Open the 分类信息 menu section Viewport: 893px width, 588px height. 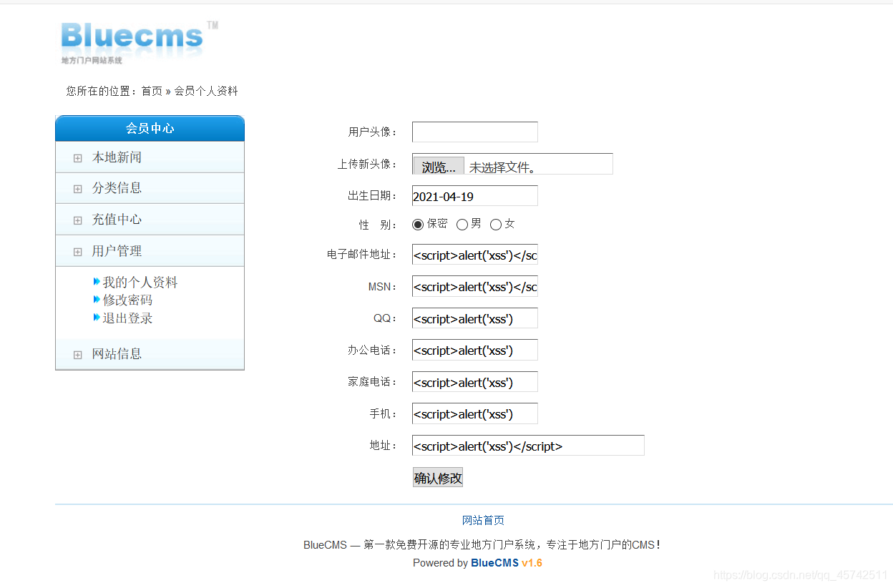tap(150, 188)
